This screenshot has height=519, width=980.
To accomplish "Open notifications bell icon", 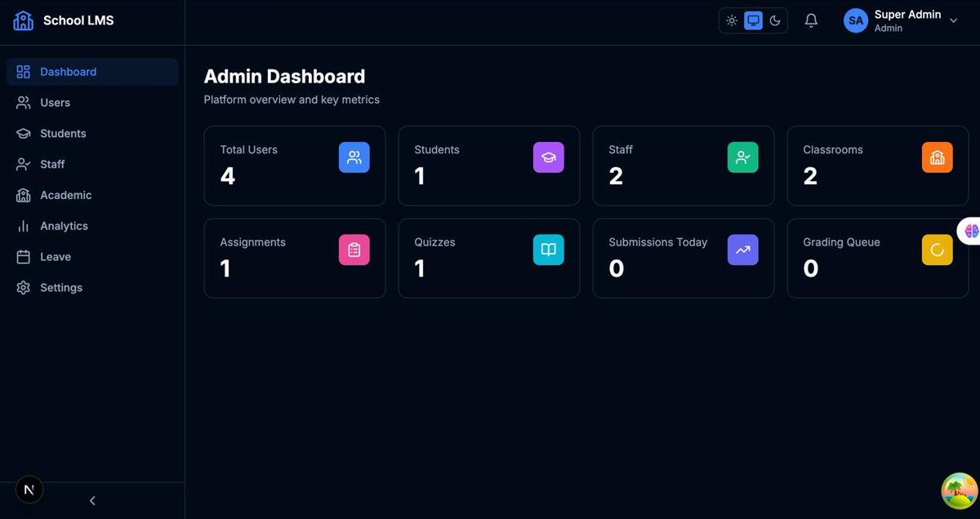I will (811, 20).
